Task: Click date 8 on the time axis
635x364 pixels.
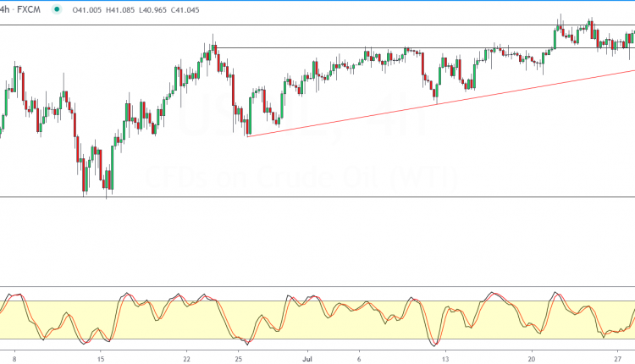Action: (x=14, y=359)
